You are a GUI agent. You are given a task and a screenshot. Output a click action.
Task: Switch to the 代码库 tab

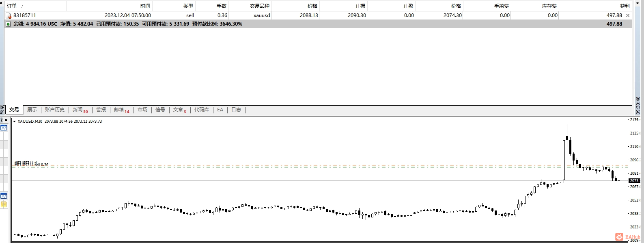pyautogui.click(x=202, y=110)
